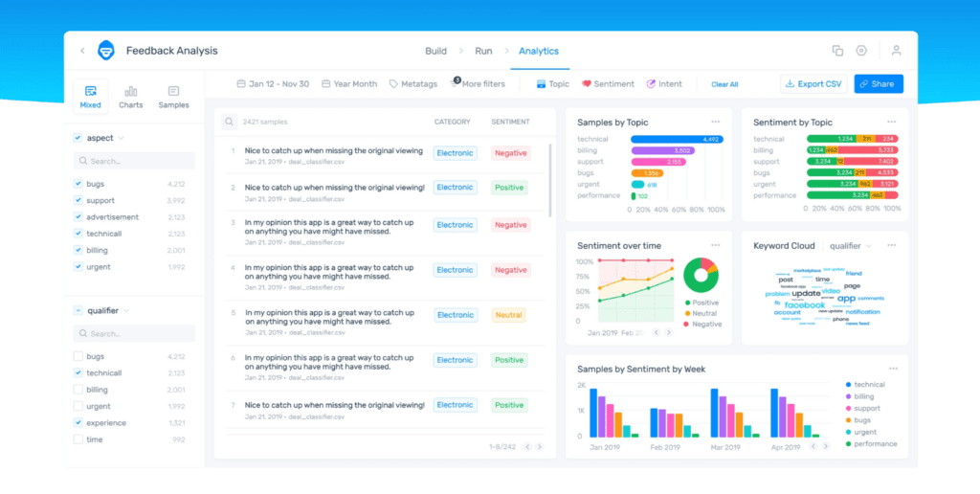Switch to Samples view

click(x=174, y=97)
